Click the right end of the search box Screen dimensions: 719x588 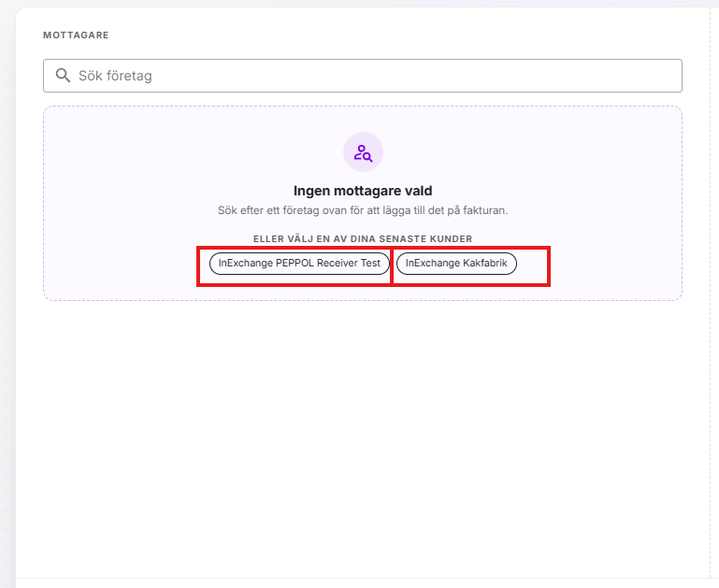[665, 76]
